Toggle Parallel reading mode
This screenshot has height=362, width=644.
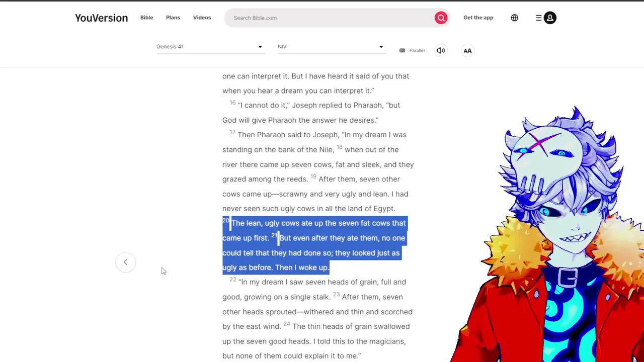tap(412, 51)
